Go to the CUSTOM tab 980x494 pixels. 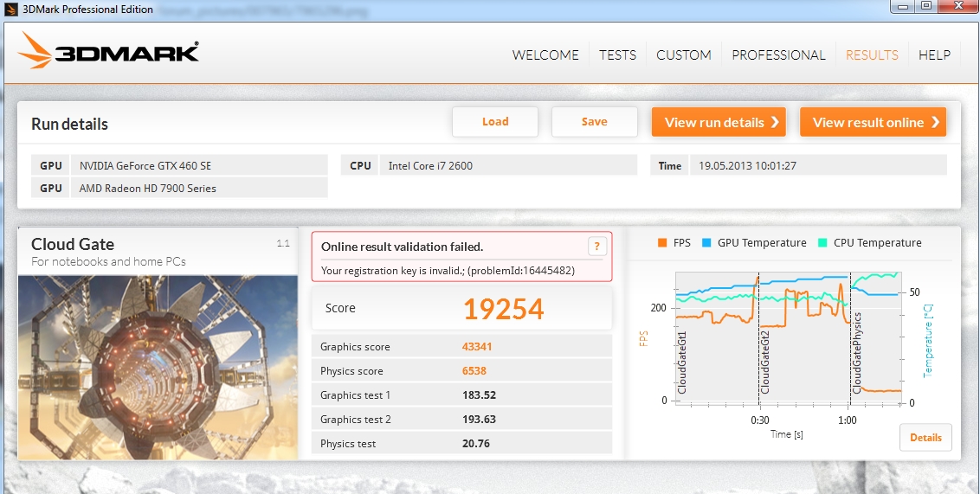coord(684,55)
